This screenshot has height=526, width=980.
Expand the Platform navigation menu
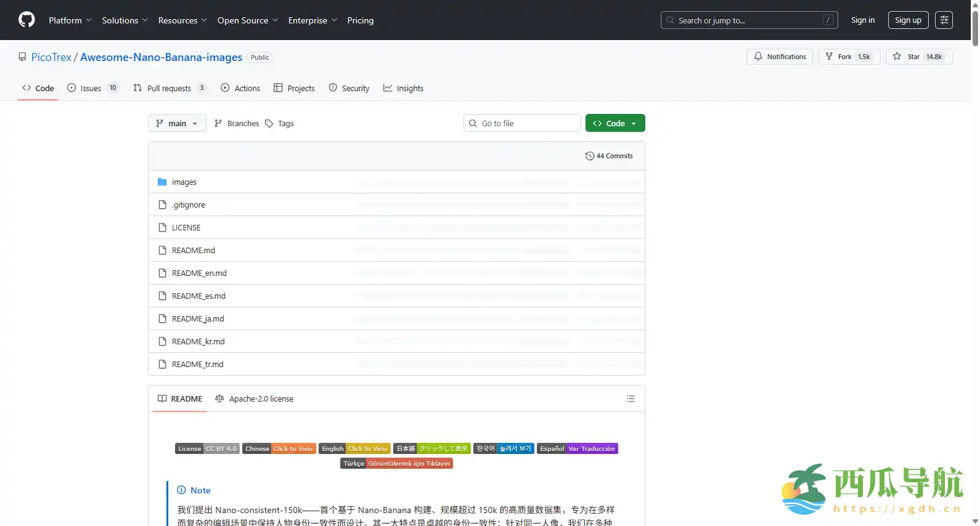(x=70, y=20)
